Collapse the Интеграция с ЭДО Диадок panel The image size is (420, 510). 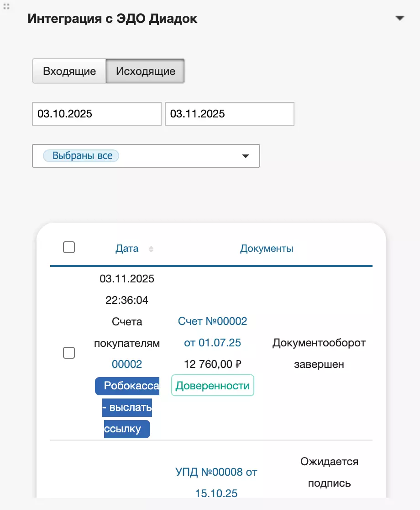click(x=400, y=18)
